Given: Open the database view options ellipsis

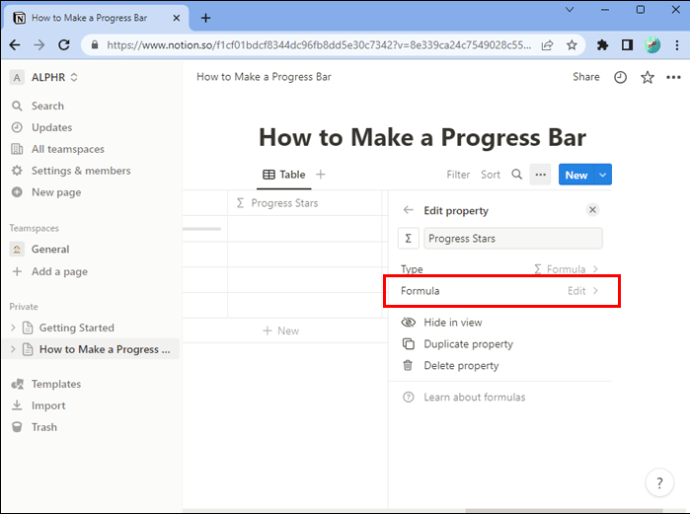Looking at the screenshot, I should click(540, 175).
